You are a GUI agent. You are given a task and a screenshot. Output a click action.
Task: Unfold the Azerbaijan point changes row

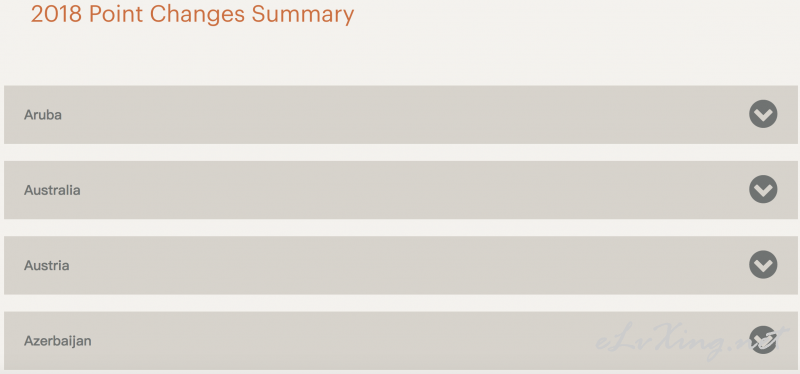401,341
